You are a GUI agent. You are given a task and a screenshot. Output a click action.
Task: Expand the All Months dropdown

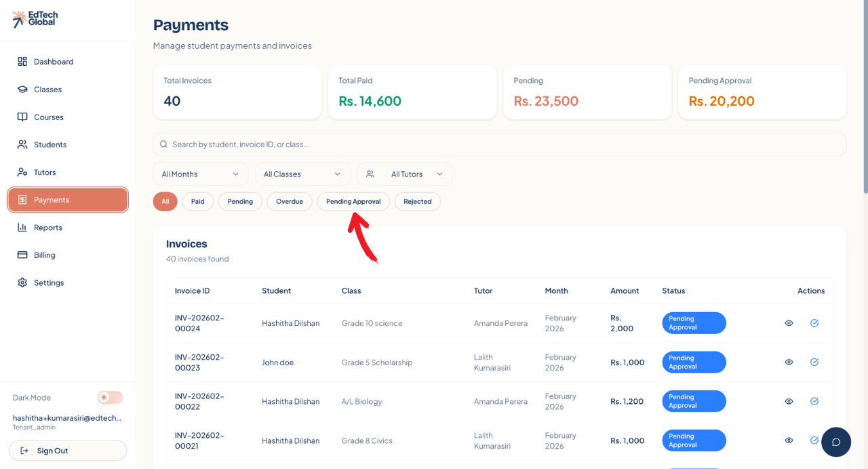point(200,174)
